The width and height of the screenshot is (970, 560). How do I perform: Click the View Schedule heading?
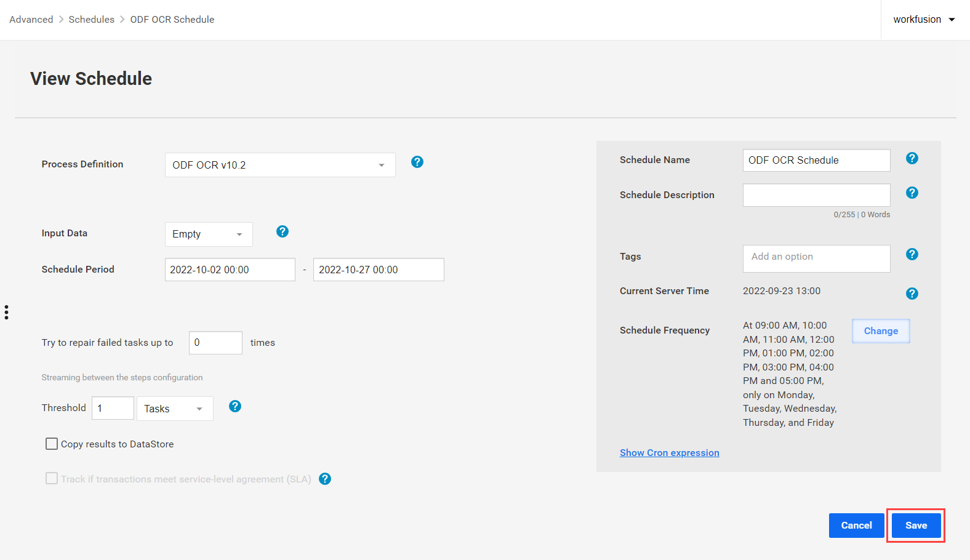click(x=91, y=79)
